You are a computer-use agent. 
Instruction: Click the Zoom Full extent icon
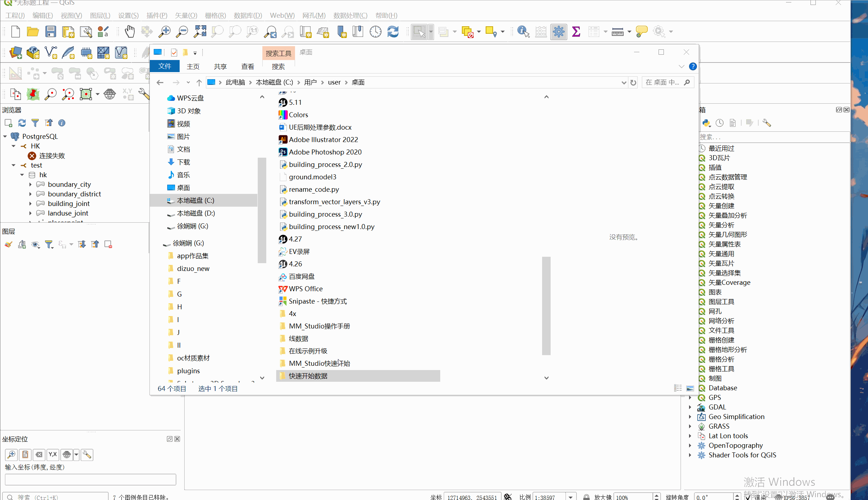pyautogui.click(x=200, y=32)
